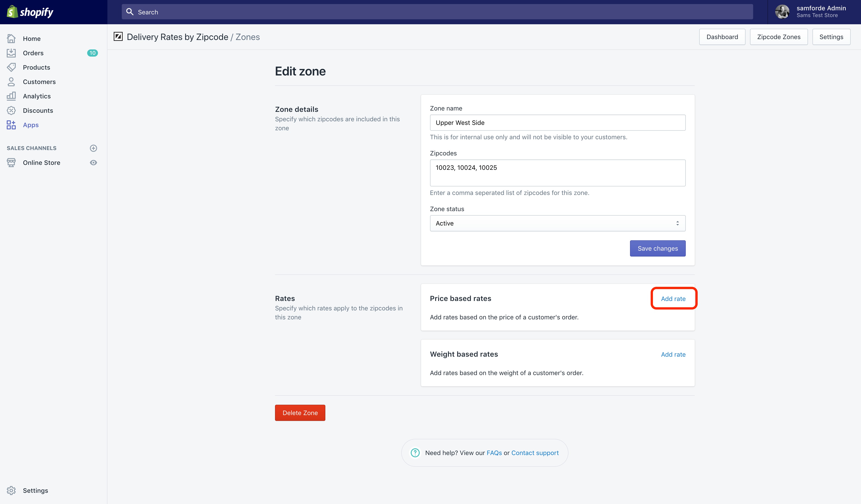The height and width of the screenshot is (504, 861).
Task: Click the Zipcode Zones button
Action: 779,37
